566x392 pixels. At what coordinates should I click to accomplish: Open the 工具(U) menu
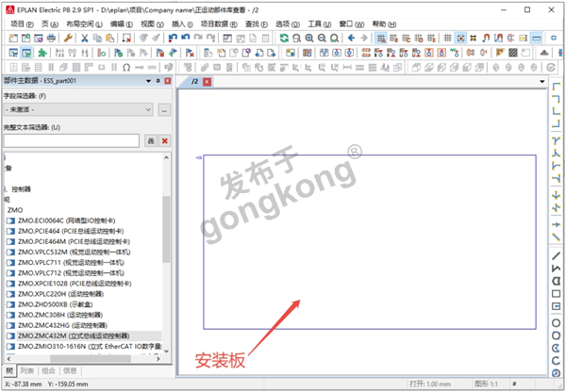[320, 24]
